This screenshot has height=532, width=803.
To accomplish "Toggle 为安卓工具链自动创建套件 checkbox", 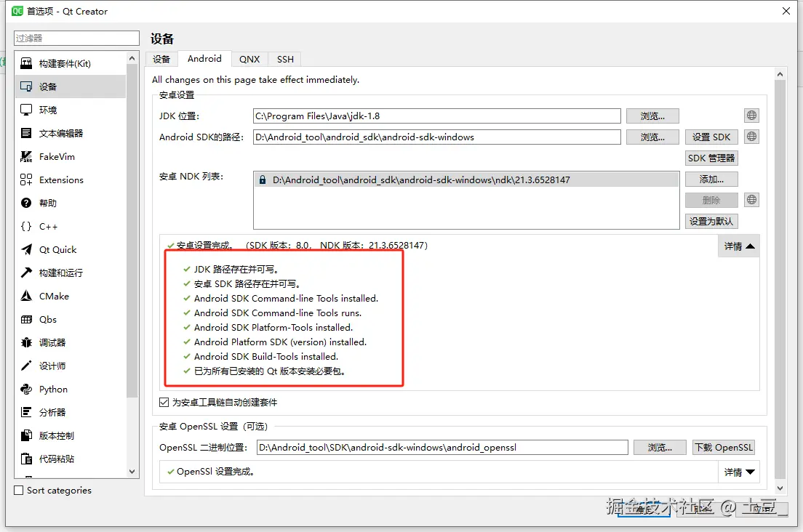I will 164,403.
